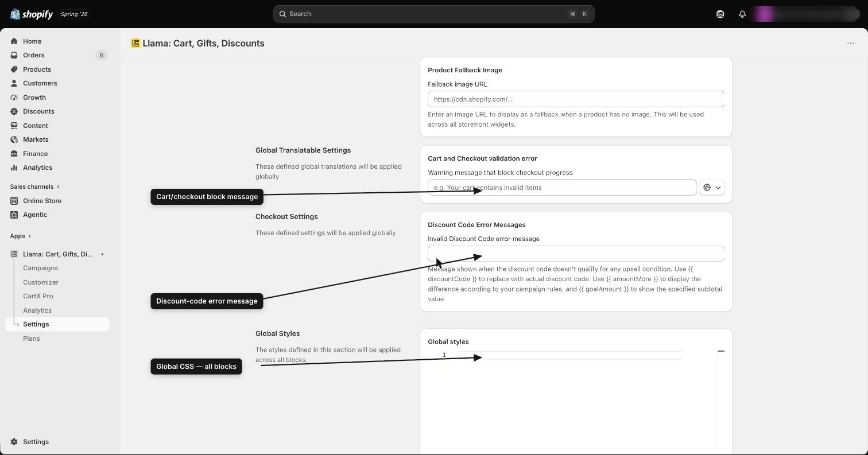868x455 pixels.
Task: Open Customizer in the app navigation
Action: pos(41,282)
